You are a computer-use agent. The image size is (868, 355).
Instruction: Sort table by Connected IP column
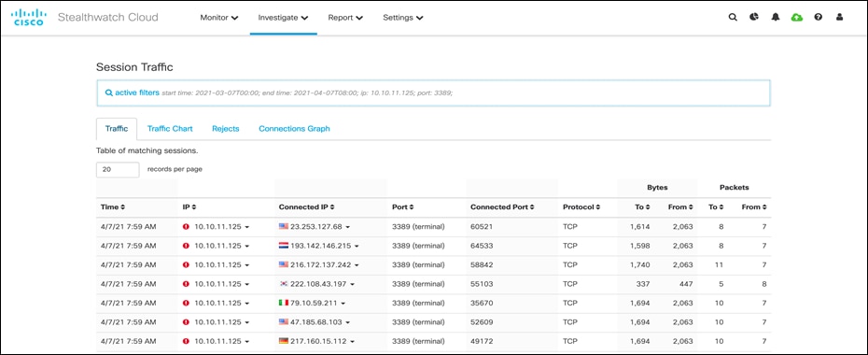[307, 207]
